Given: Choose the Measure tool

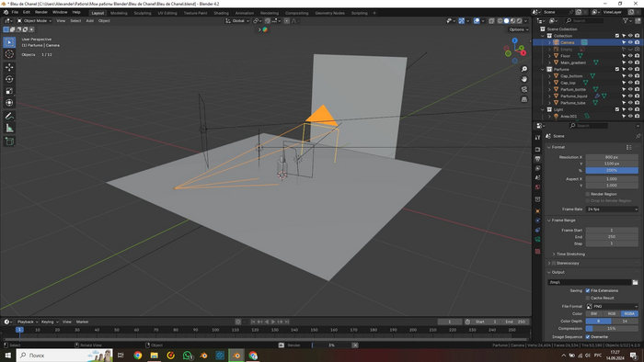Looking at the screenshot, I should click(9, 129).
